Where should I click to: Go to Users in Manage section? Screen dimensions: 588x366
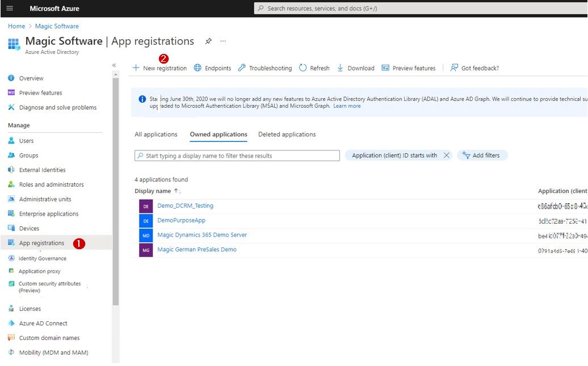(x=26, y=141)
